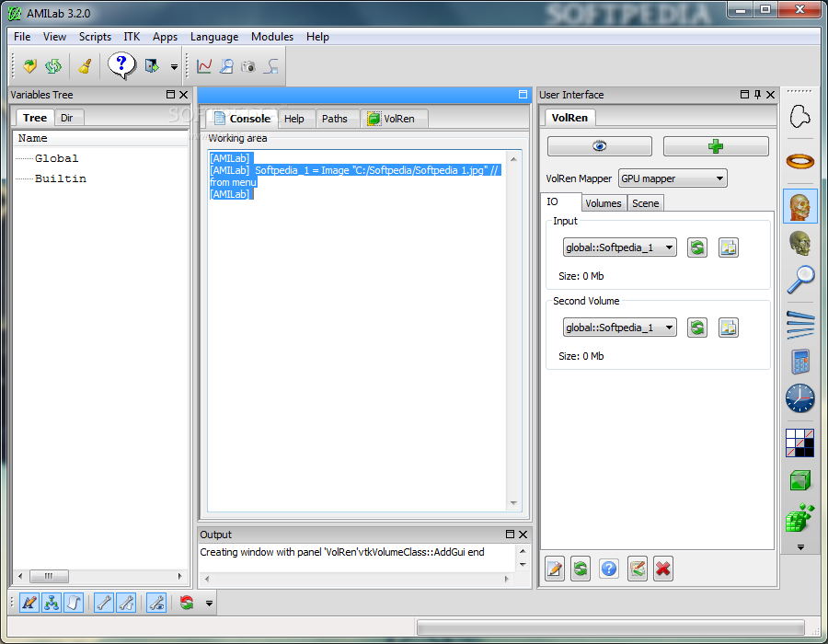Viewport: 828px width, 644px height.
Task: Click refresh icon next to Second Volume dropdown
Action: coord(697,328)
